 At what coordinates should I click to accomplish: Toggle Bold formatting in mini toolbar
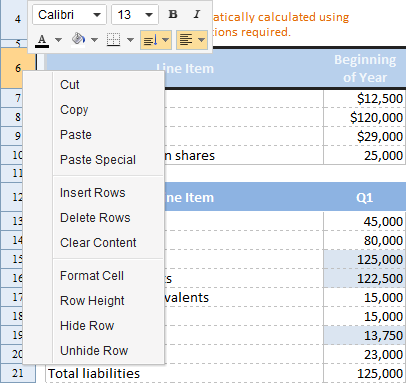tap(173, 14)
